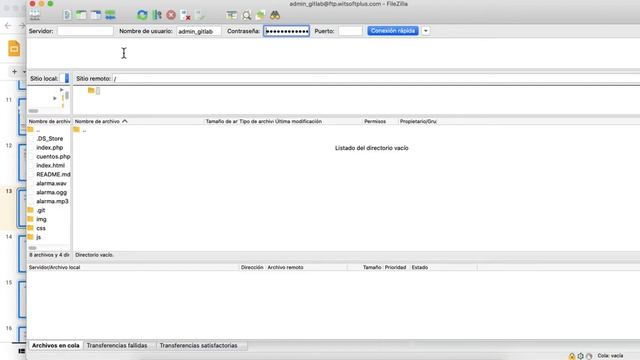Viewport: 640px width, 360px height.
Task: Click local file list horizontal scrollbar
Action: point(32,248)
